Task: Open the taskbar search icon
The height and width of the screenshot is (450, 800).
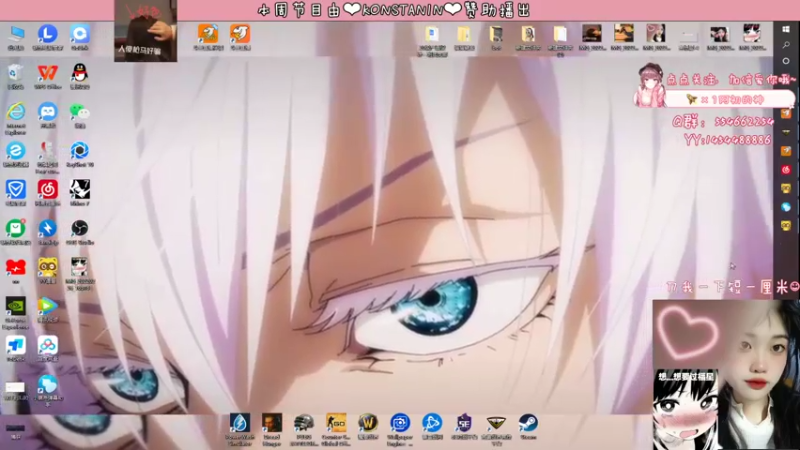Action: [786, 45]
